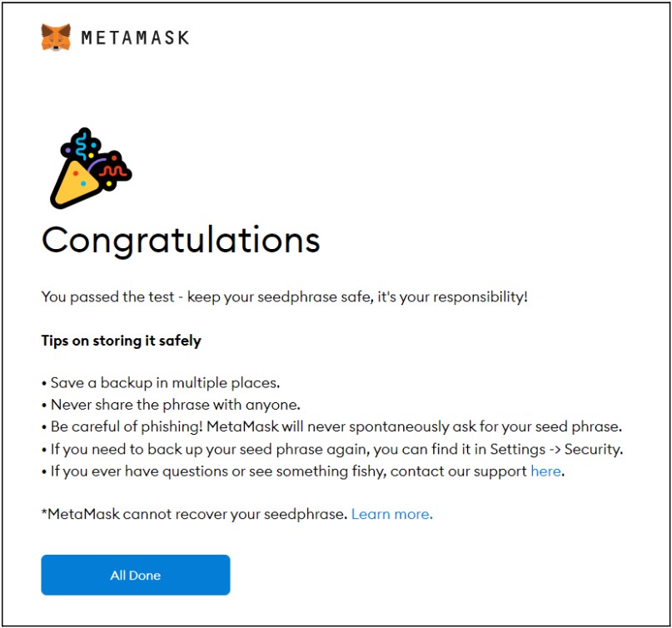The image size is (672, 628).
Task: Click the word "responsibility!" in the first sentence
Action: [x=477, y=297]
